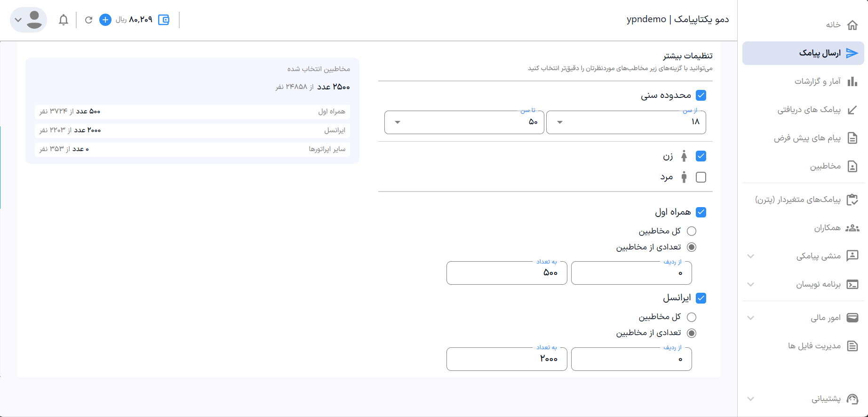Open مخاطبین in the sidebar menu
868x417 pixels.
point(825,166)
